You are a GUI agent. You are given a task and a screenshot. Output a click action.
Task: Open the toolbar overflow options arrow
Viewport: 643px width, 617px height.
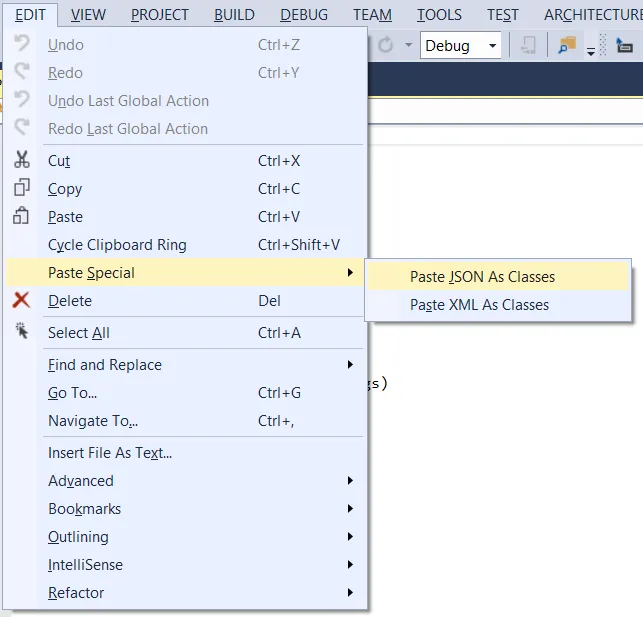point(591,52)
